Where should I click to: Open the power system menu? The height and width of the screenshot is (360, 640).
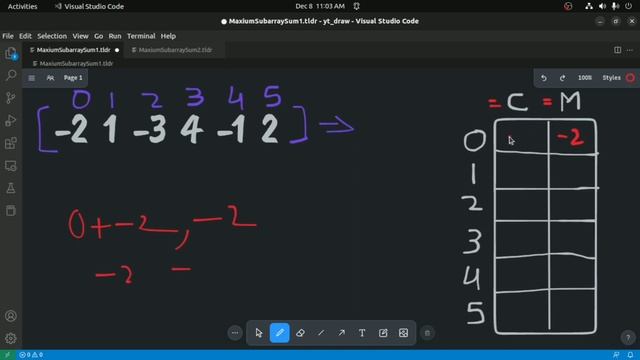click(629, 6)
